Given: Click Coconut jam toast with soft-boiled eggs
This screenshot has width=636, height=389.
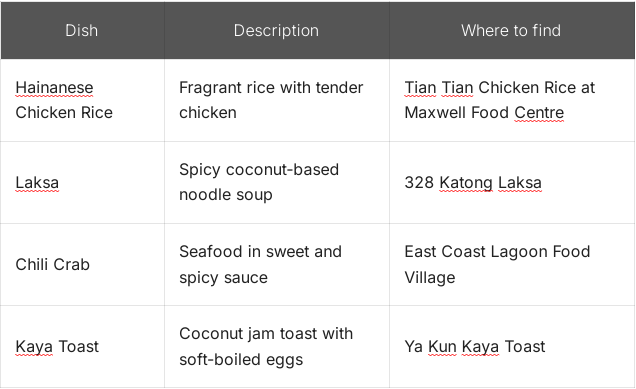Looking at the screenshot, I should [x=277, y=347].
